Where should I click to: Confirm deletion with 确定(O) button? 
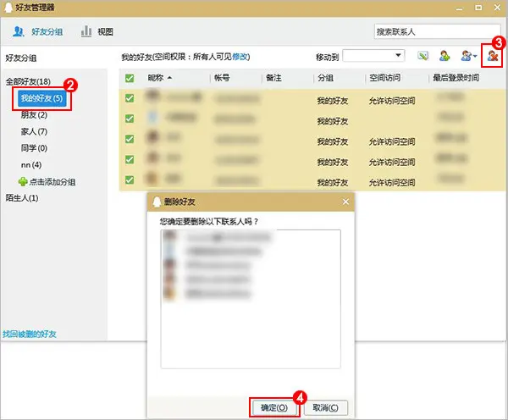click(274, 407)
